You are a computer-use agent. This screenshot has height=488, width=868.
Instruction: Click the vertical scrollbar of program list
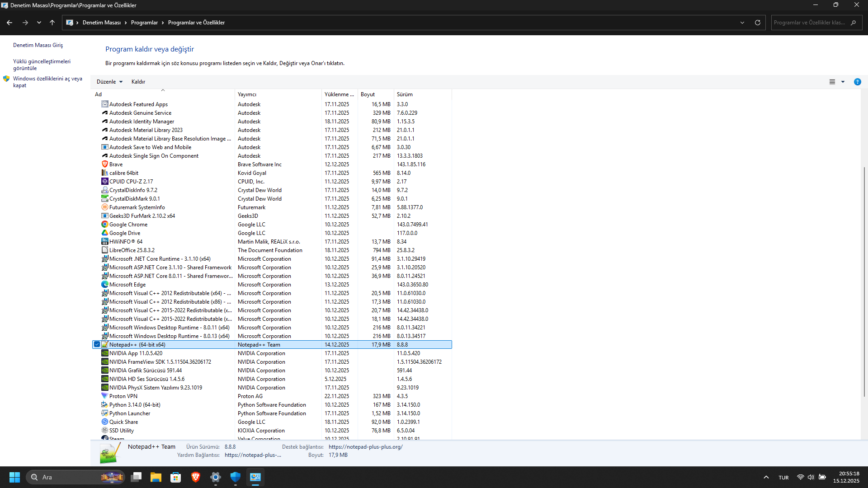click(864, 282)
